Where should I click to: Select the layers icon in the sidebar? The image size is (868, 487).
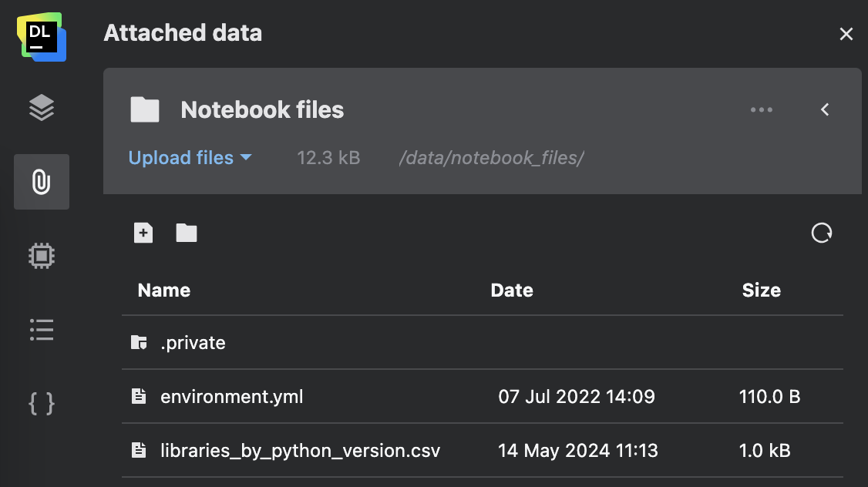pyautogui.click(x=41, y=108)
